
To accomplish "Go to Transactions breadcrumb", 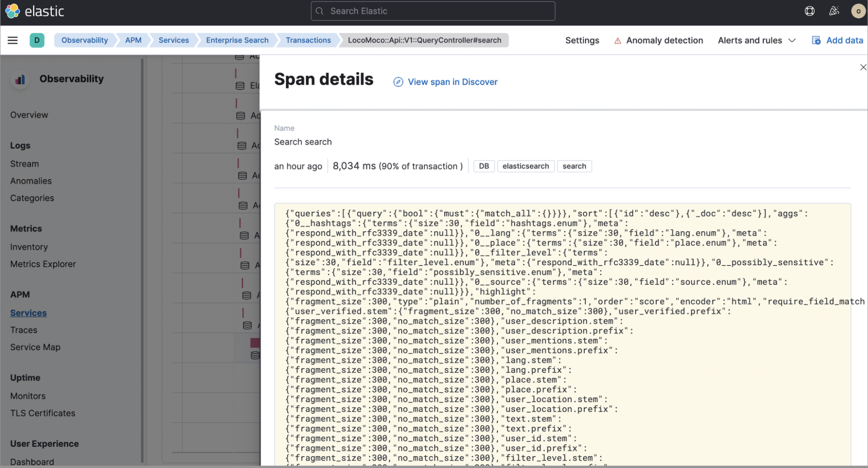I will (308, 40).
